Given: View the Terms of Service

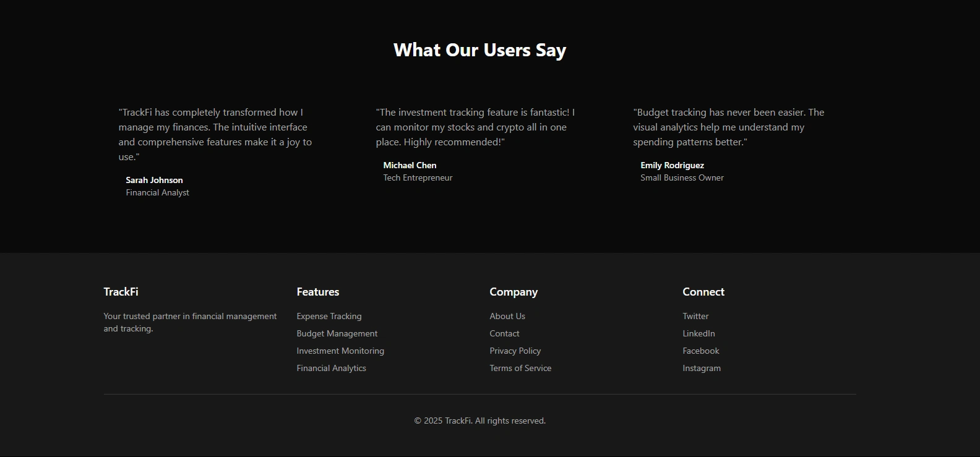Looking at the screenshot, I should 520,368.
